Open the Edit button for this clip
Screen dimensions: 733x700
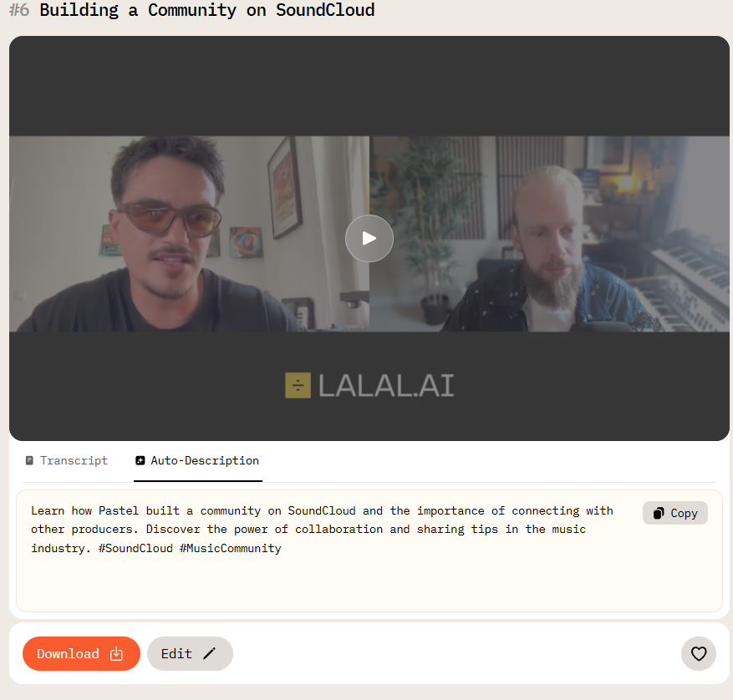pyautogui.click(x=190, y=653)
